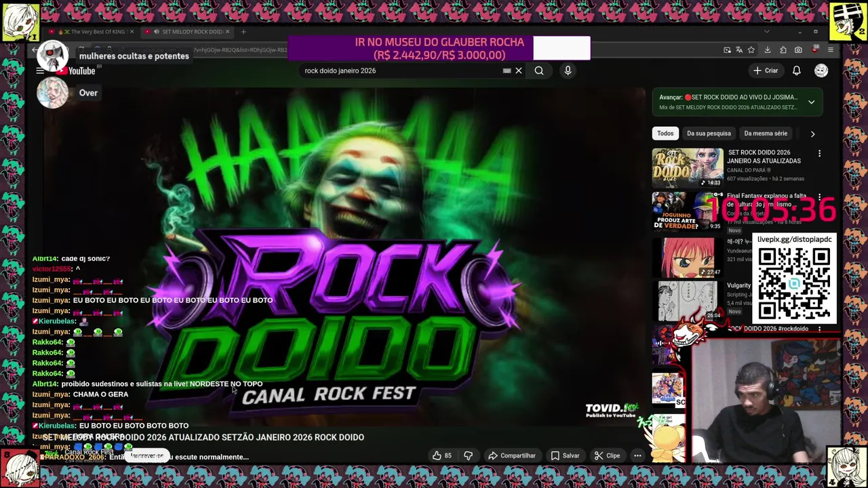Like the video with thumbs up

click(442, 455)
